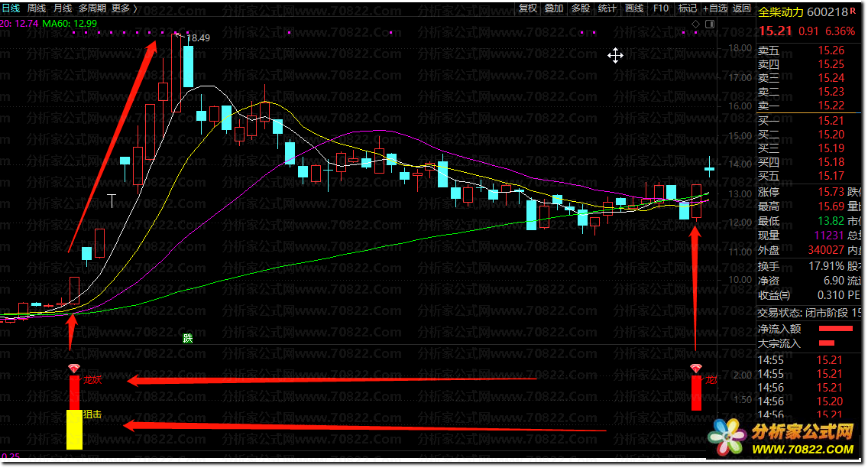This screenshot has width=868, height=468.
Task: Click the 买二 price 15.20
Action: (x=831, y=135)
